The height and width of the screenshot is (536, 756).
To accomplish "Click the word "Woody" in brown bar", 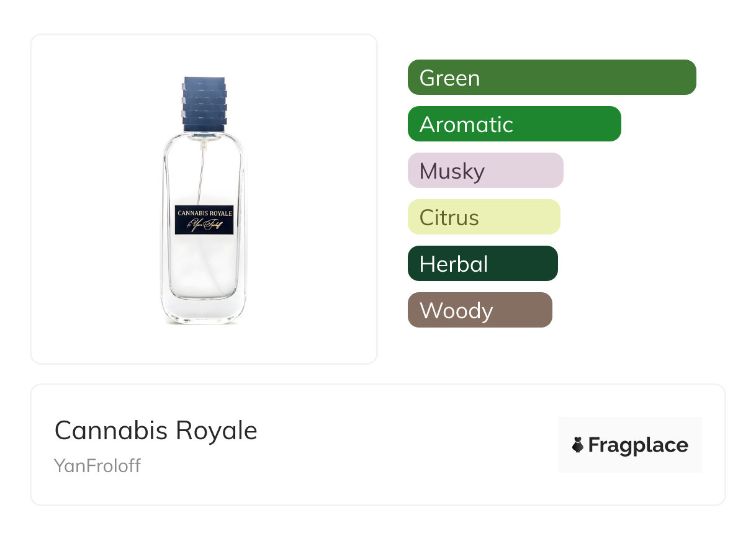I will (x=456, y=311).
